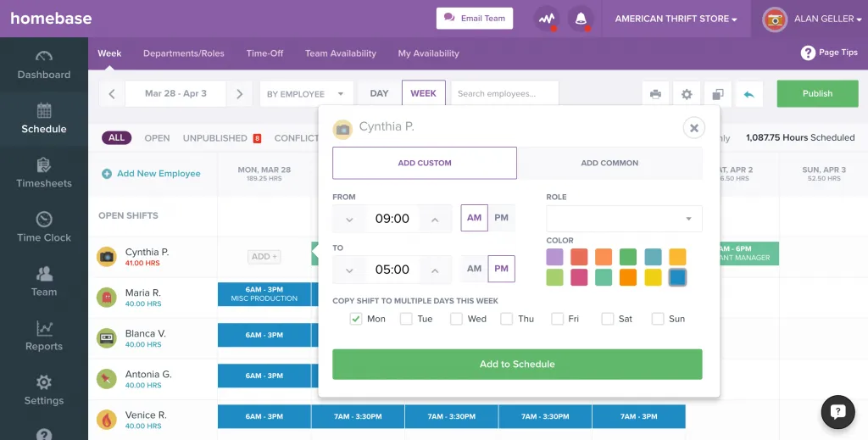Uncheck the Mon checkbox
868x440 pixels.
356,319
